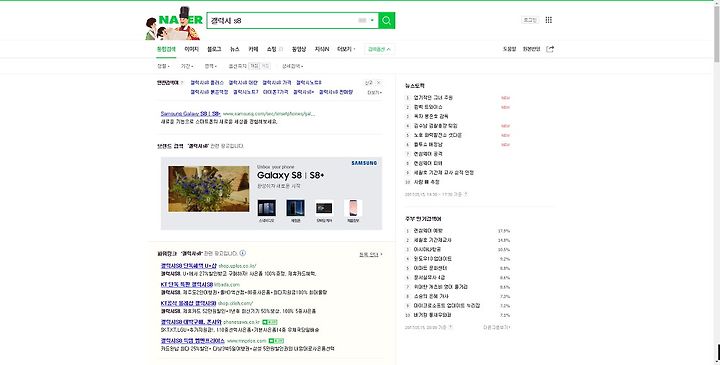
Task: Turn 옵션유지 on with 켜짐
Action: tap(254, 66)
